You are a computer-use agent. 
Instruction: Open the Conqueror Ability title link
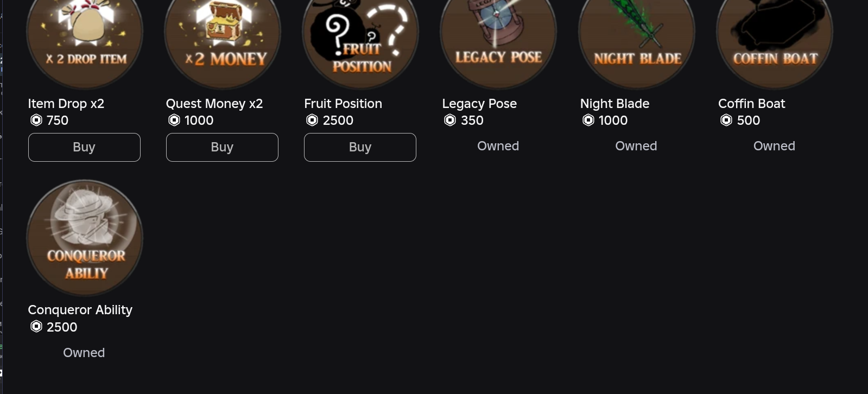click(80, 310)
